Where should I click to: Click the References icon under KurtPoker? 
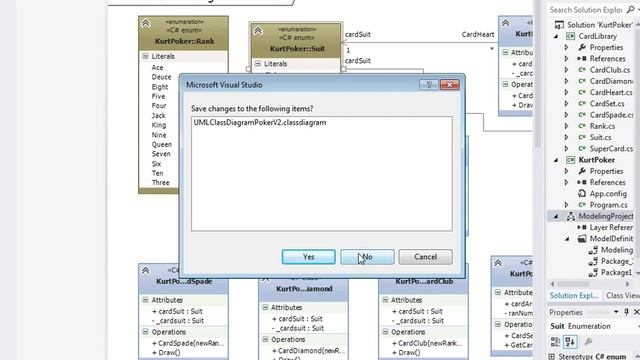coord(582,182)
